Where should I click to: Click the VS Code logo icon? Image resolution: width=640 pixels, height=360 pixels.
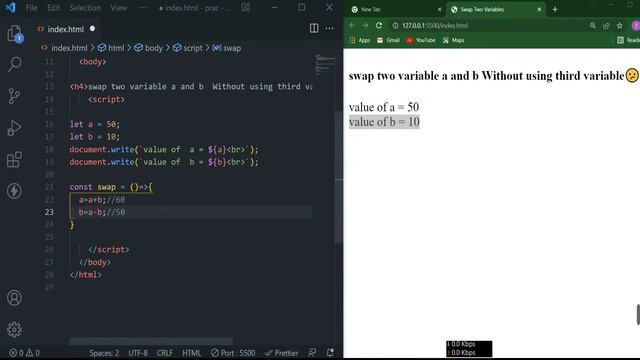10,7
